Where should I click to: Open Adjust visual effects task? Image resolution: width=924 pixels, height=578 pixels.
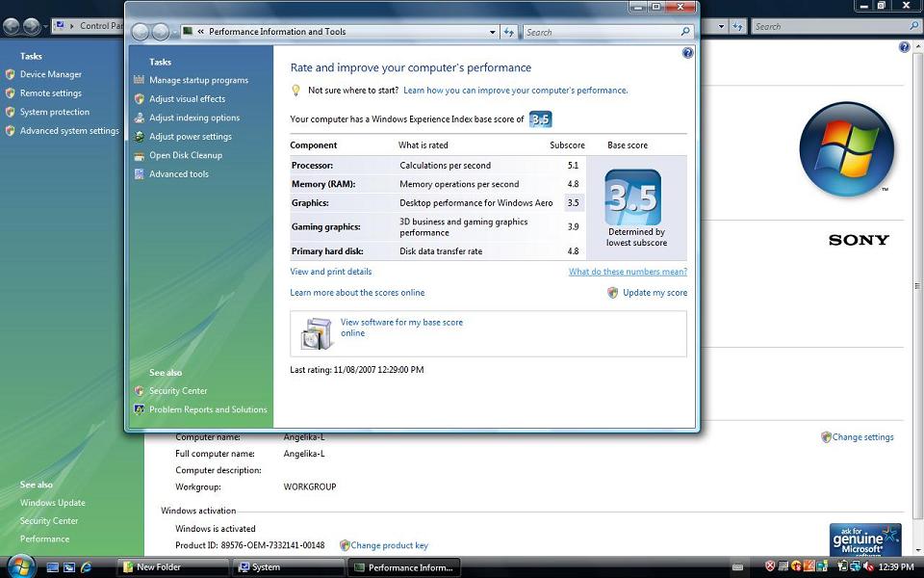(187, 99)
